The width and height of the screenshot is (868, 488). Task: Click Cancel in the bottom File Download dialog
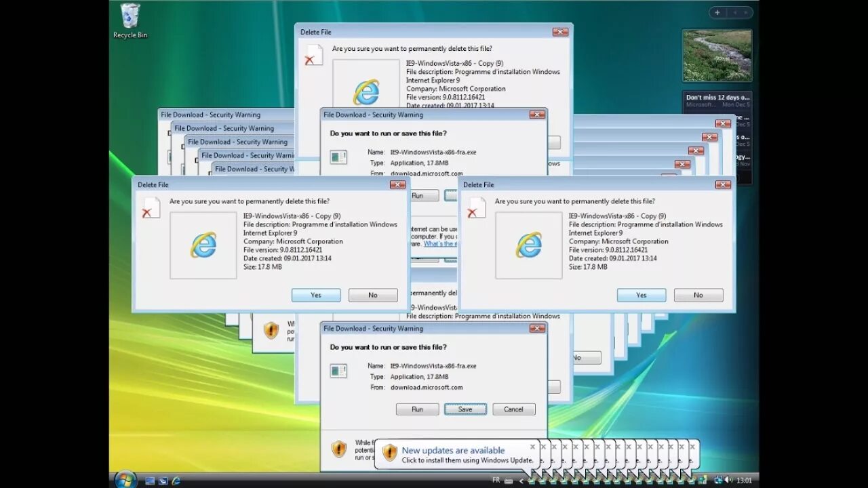[x=513, y=409]
